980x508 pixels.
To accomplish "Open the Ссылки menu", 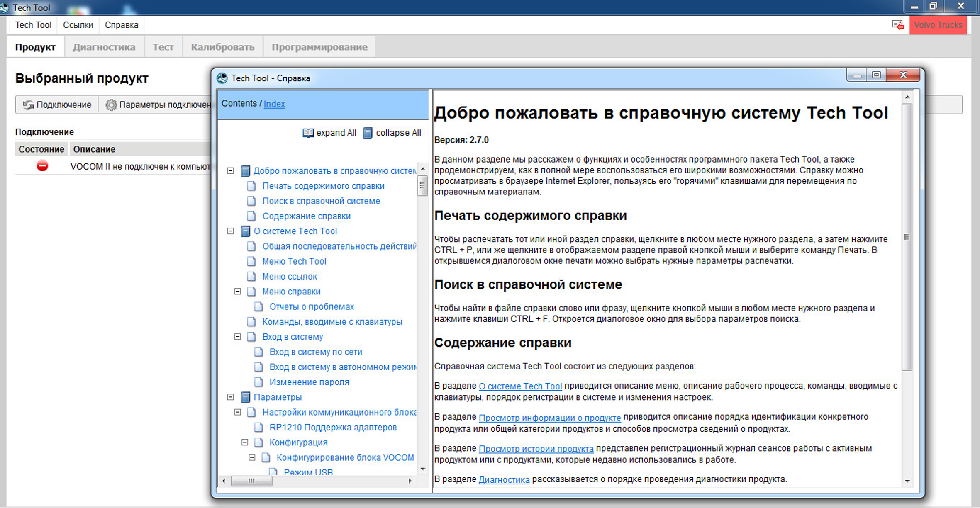I will click(x=78, y=25).
